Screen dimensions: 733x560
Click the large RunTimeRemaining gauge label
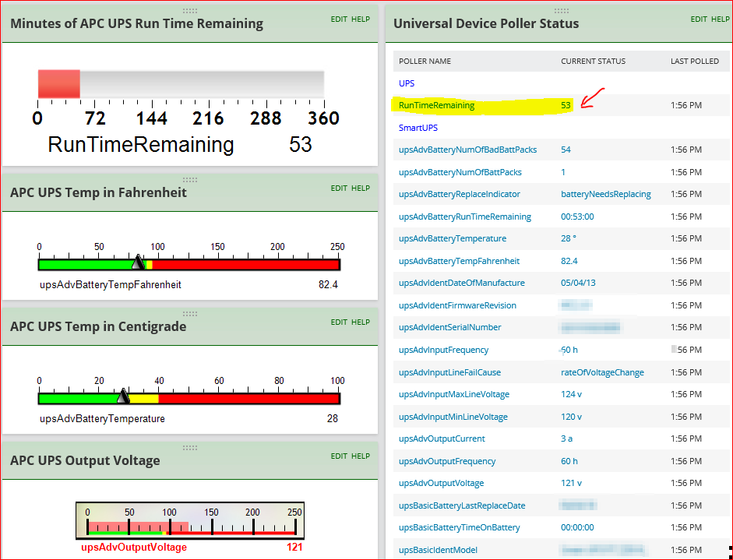click(x=141, y=144)
